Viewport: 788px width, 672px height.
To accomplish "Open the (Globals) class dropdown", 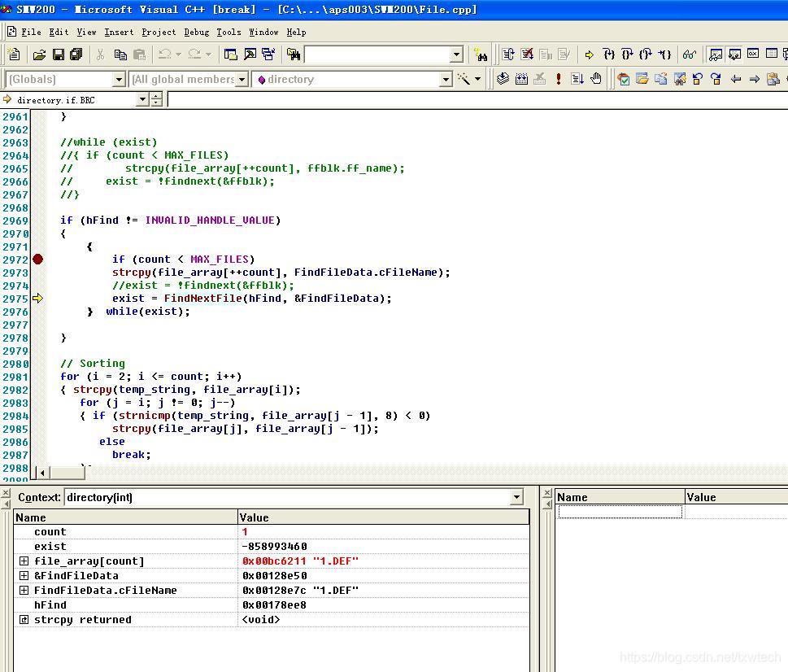I will point(119,79).
